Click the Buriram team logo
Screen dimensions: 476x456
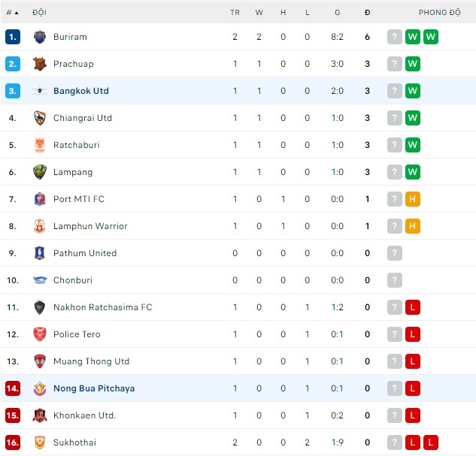40,37
